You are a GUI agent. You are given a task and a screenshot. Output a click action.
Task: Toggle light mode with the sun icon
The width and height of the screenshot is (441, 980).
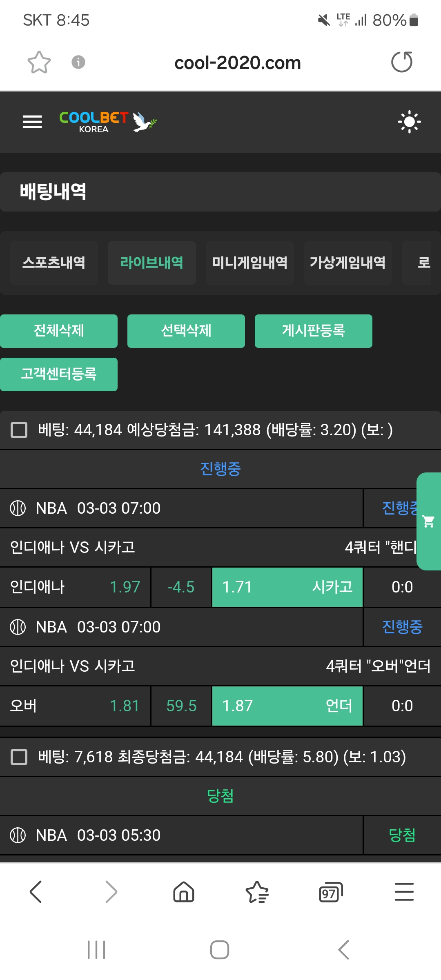pyautogui.click(x=409, y=122)
